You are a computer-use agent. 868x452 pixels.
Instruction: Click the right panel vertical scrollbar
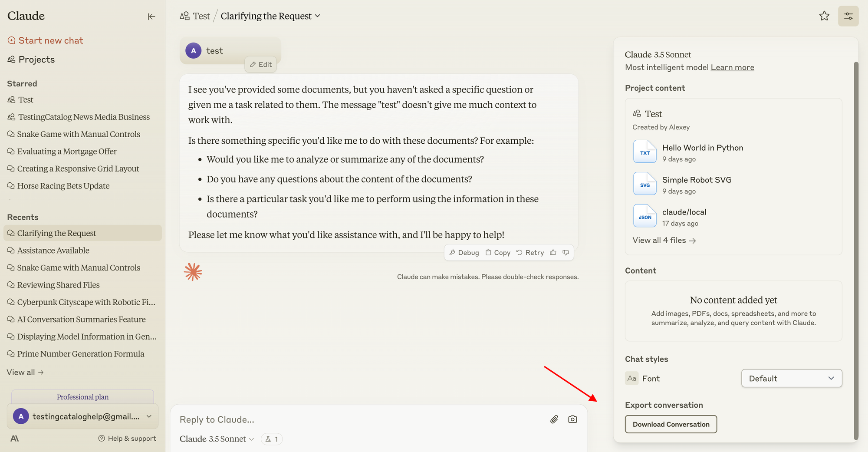coord(856,251)
